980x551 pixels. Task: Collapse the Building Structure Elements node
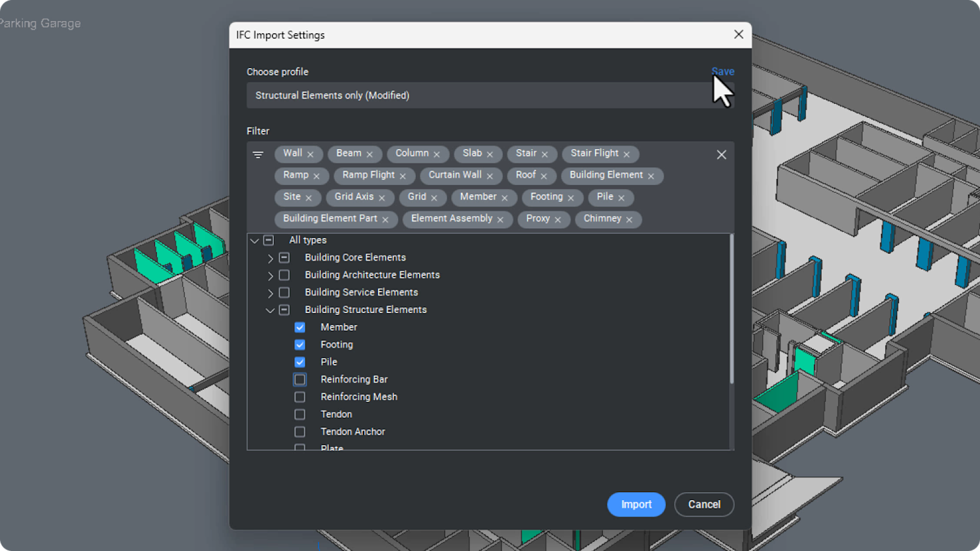point(270,310)
